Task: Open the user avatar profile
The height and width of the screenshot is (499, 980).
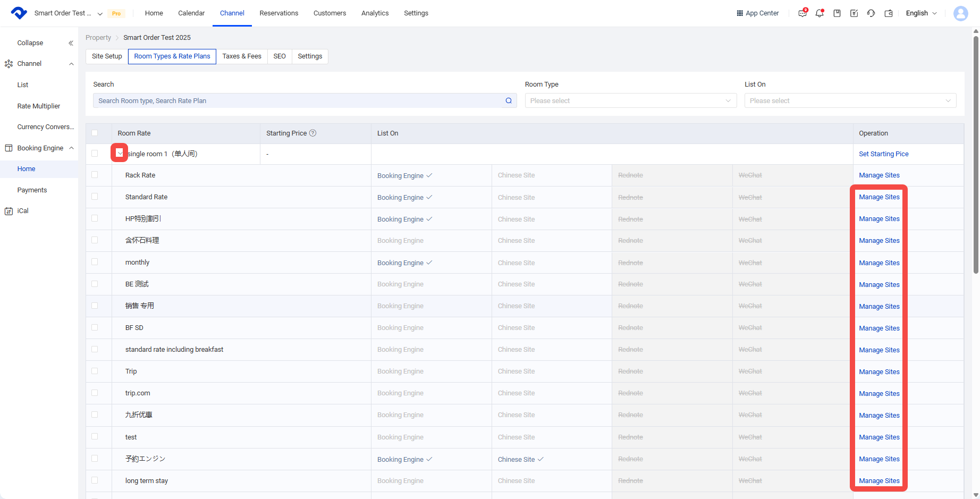Action: [961, 13]
